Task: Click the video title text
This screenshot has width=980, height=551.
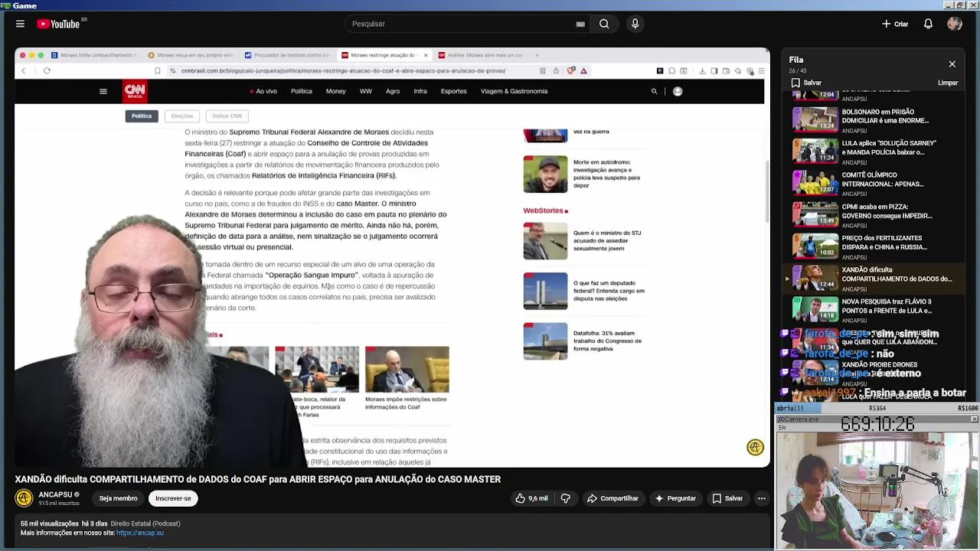Action: [x=257, y=479]
